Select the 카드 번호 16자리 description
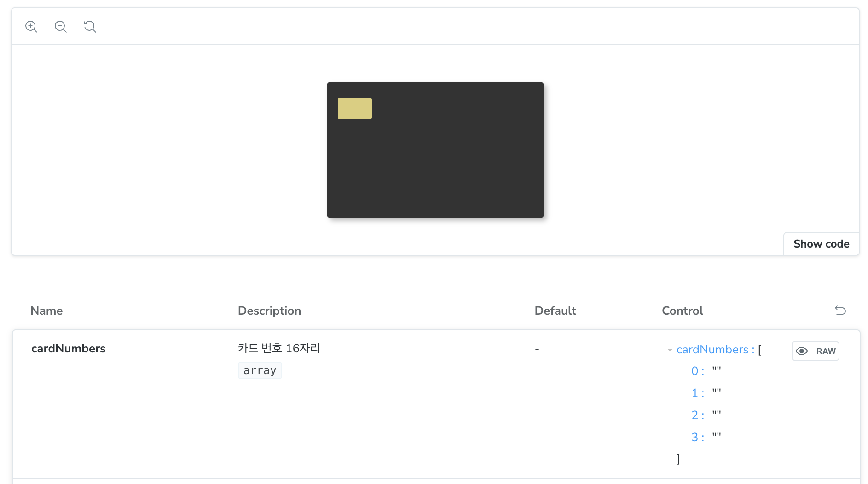 tap(279, 348)
